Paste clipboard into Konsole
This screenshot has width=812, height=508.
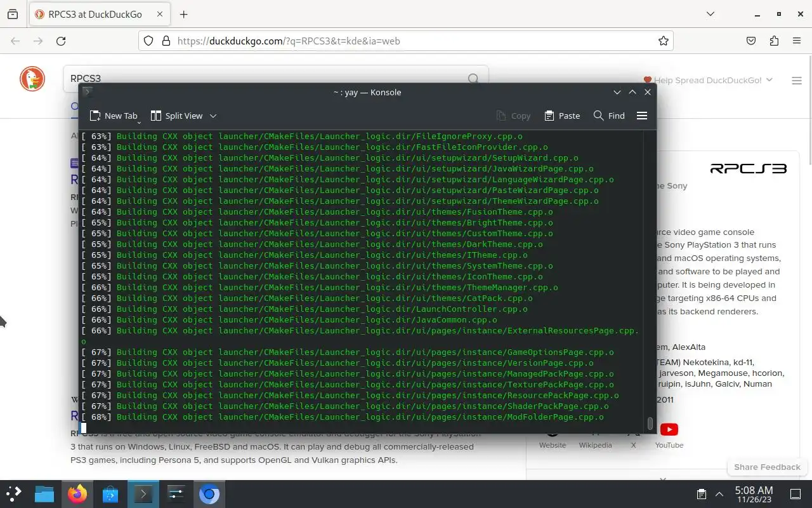tap(562, 116)
